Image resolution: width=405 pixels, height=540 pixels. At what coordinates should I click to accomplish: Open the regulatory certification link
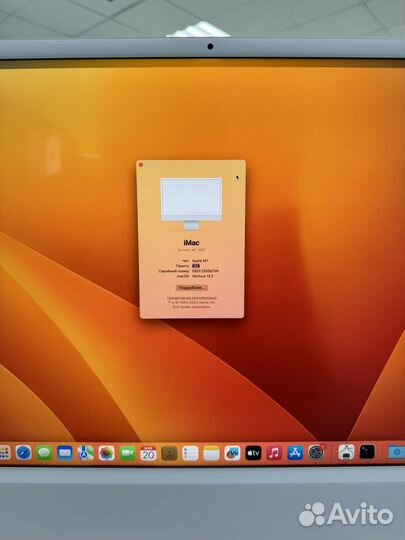tap(192, 298)
